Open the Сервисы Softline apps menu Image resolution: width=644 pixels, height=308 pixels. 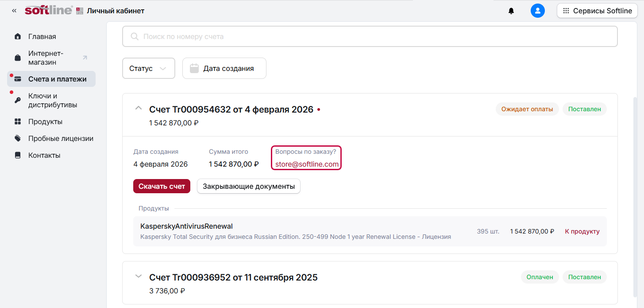pos(597,11)
